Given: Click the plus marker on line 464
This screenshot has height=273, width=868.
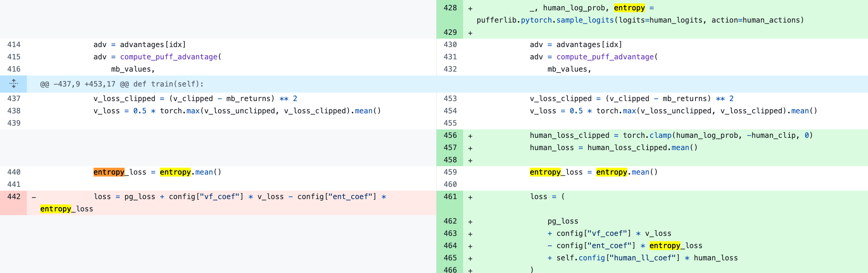Looking at the screenshot, I should (x=470, y=246).
